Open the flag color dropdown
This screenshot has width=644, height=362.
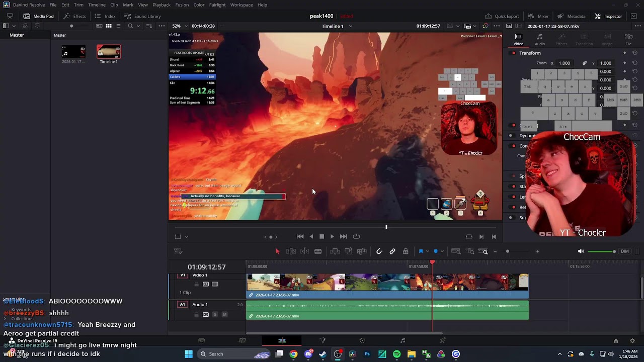[427, 251]
